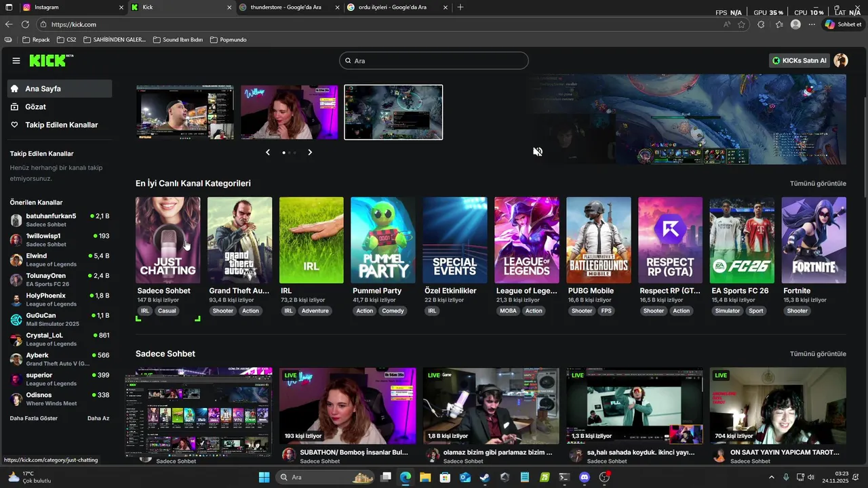868x488 pixels.
Task: Unmute the featured stream video
Action: [538, 152]
